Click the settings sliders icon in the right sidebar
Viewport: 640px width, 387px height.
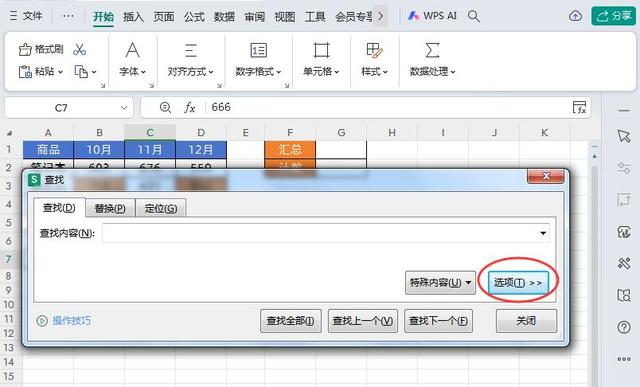624,168
